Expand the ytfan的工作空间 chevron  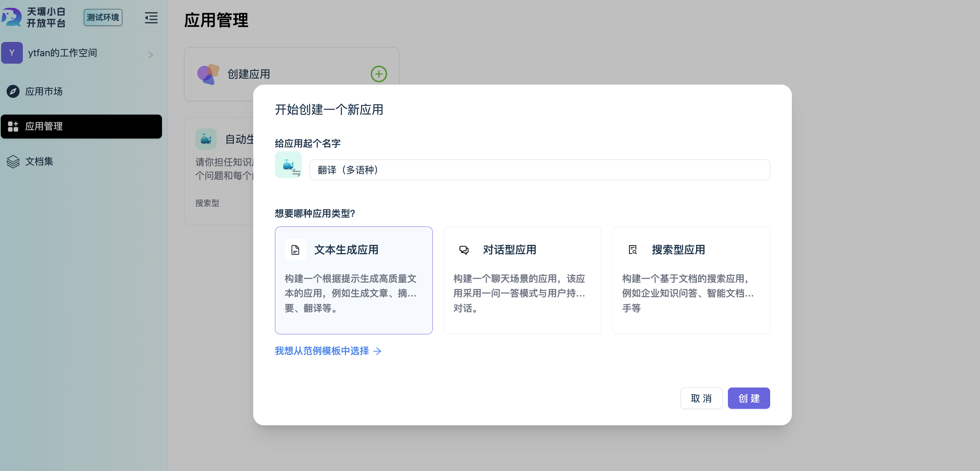151,55
